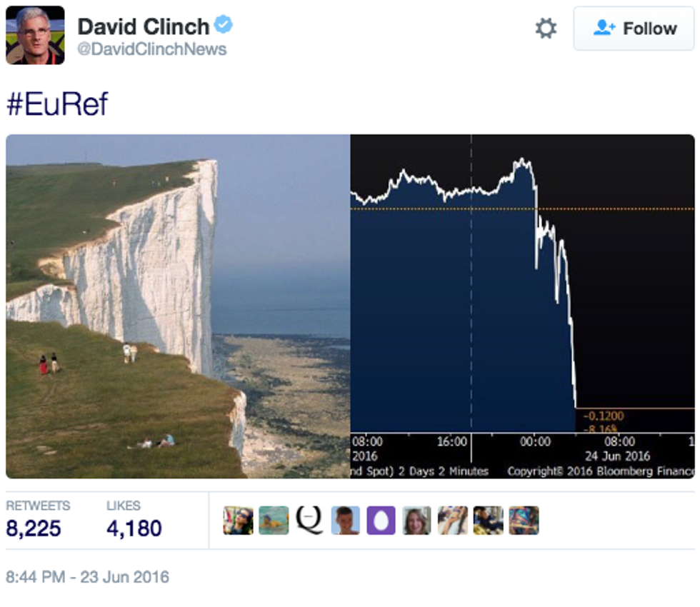Click the first liker avatar with sunglasses
The height and width of the screenshot is (607, 700).
[x=238, y=521]
